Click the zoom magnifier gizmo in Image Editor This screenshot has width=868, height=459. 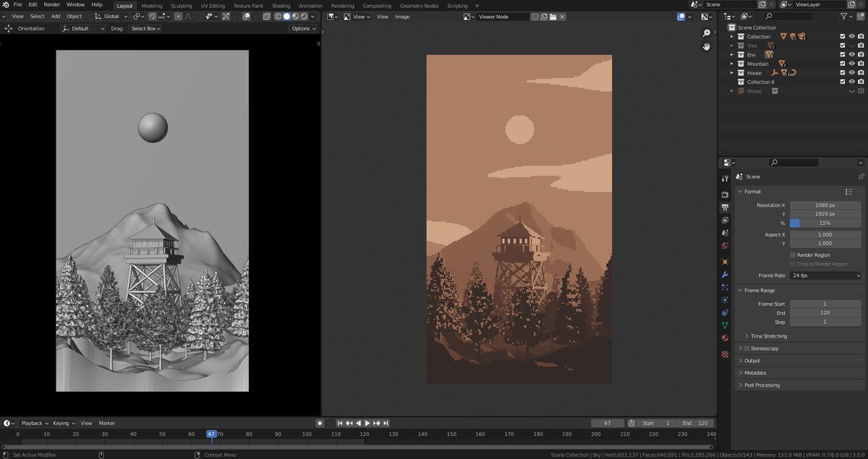707,33
